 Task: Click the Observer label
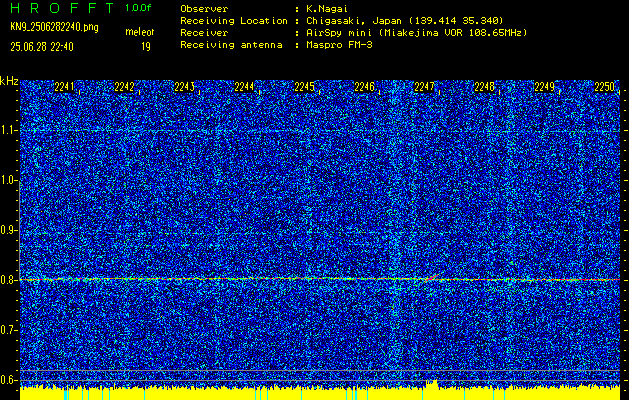coord(204,8)
